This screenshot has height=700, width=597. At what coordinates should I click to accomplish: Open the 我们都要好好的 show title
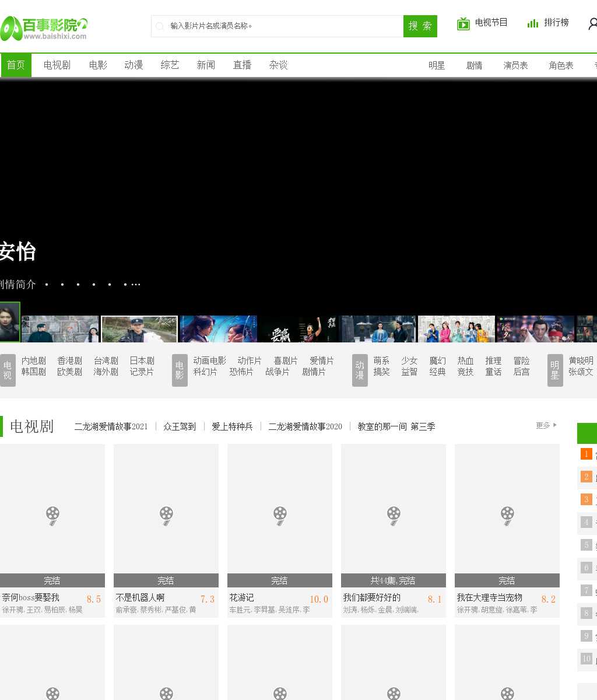click(371, 597)
